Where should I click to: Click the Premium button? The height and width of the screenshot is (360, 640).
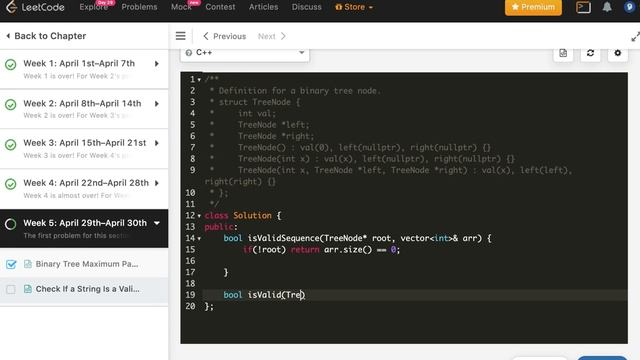[533, 7]
